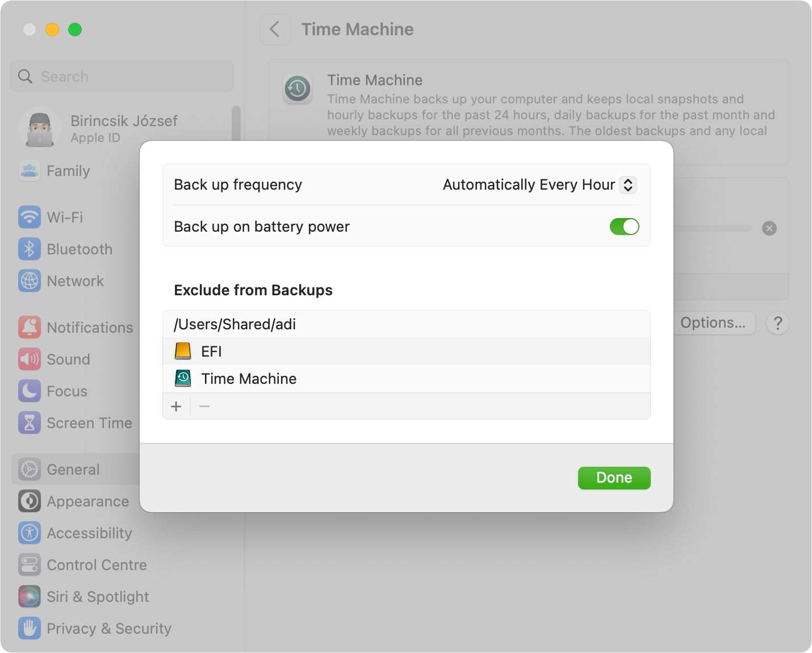This screenshot has height=653, width=812.
Task: Open the Bluetooth icon in sidebar
Action: click(30, 249)
